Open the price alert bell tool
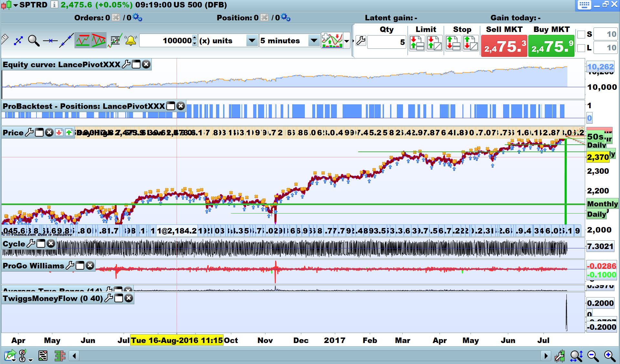 coord(131,41)
